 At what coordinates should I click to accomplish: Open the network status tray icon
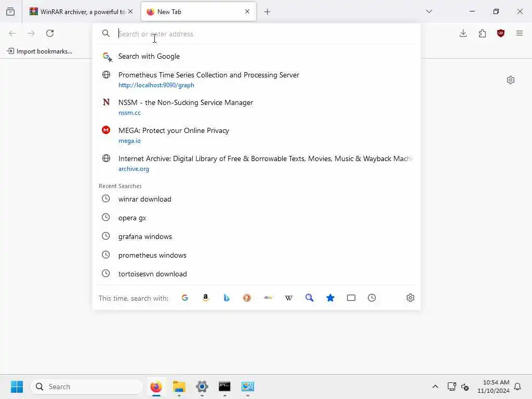point(451,387)
